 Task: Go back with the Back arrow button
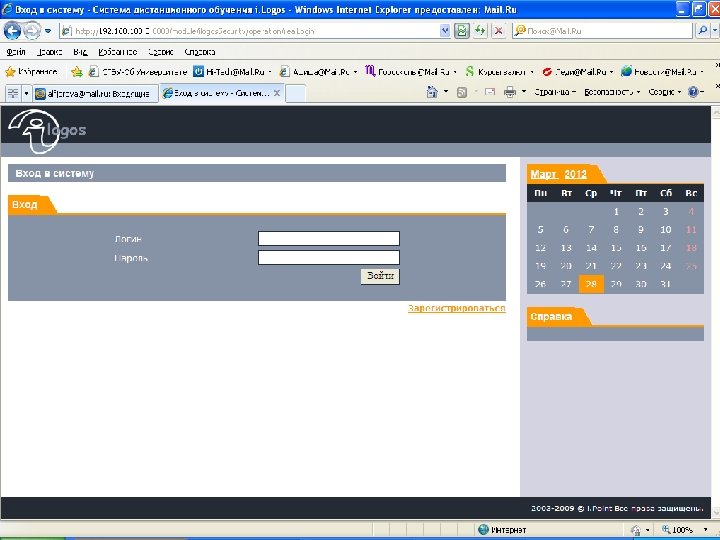(12, 31)
